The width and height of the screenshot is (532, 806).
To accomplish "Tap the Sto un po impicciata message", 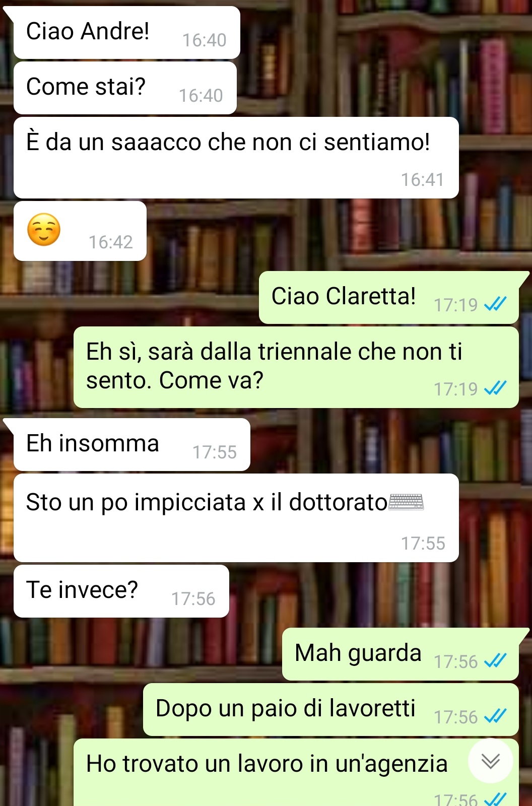I will click(x=236, y=518).
